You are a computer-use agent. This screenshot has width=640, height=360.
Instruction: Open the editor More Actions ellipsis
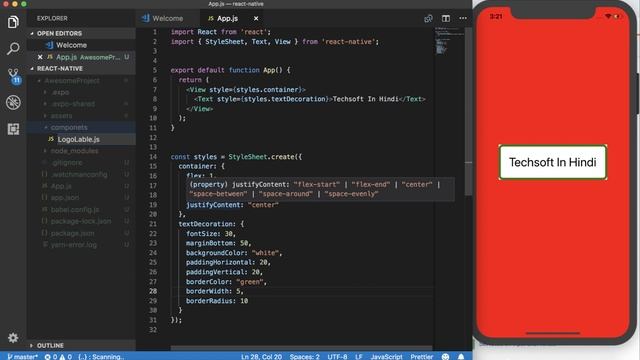point(463,18)
